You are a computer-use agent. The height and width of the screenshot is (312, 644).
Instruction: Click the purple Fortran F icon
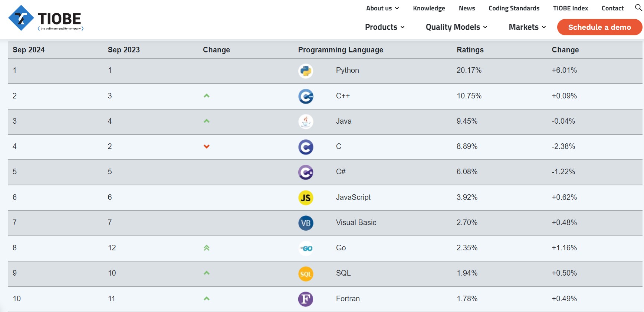pyautogui.click(x=306, y=299)
